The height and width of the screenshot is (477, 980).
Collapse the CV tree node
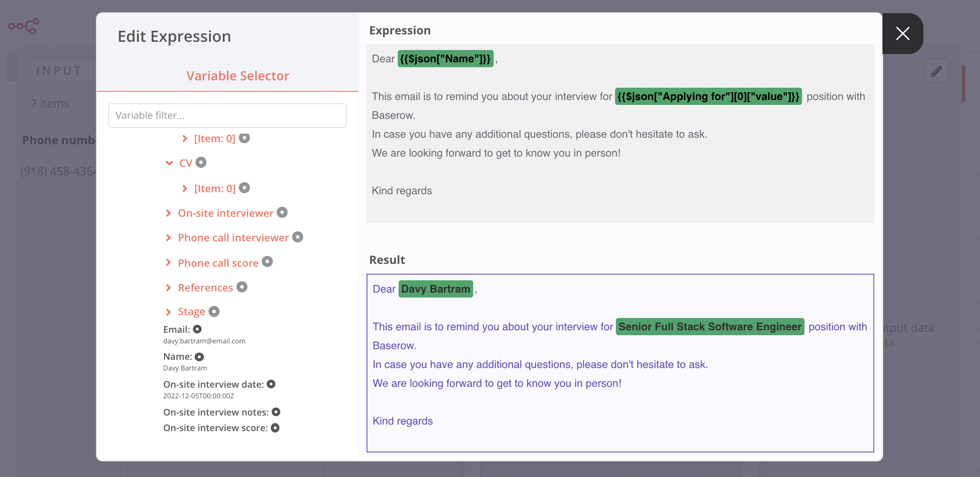point(169,163)
